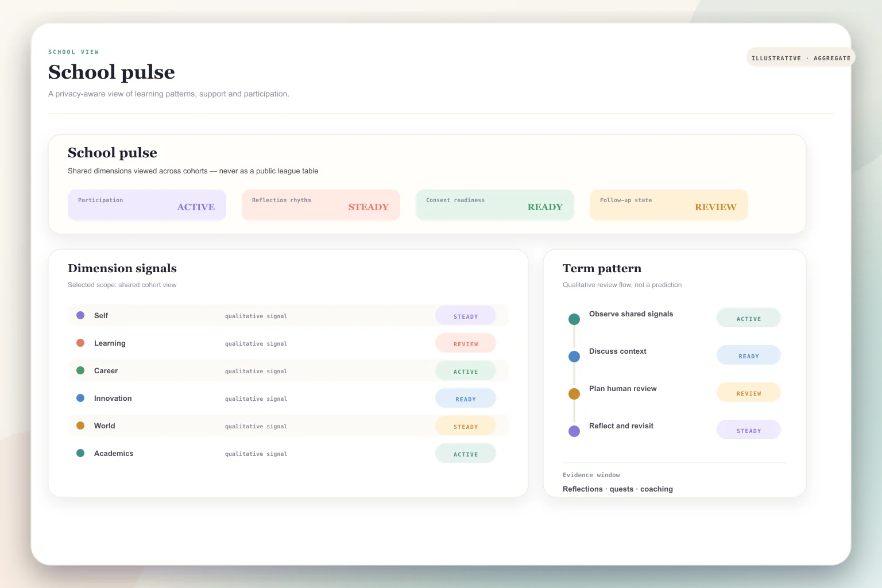Click the Dimension signals heading

pos(122,268)
